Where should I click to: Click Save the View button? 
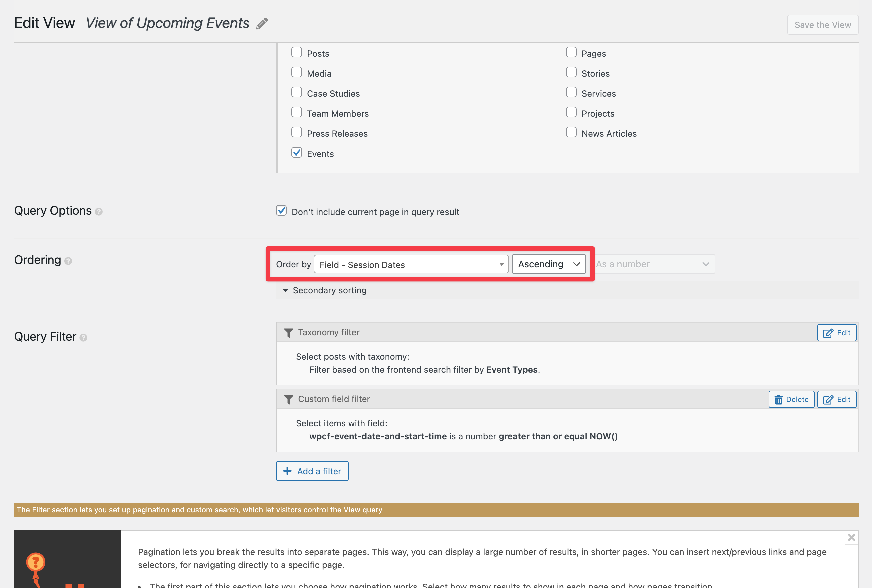click(x=822, y=25)
